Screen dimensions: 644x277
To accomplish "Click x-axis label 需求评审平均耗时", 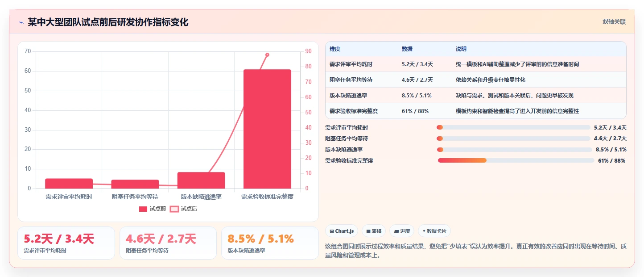I will point(69,197).
